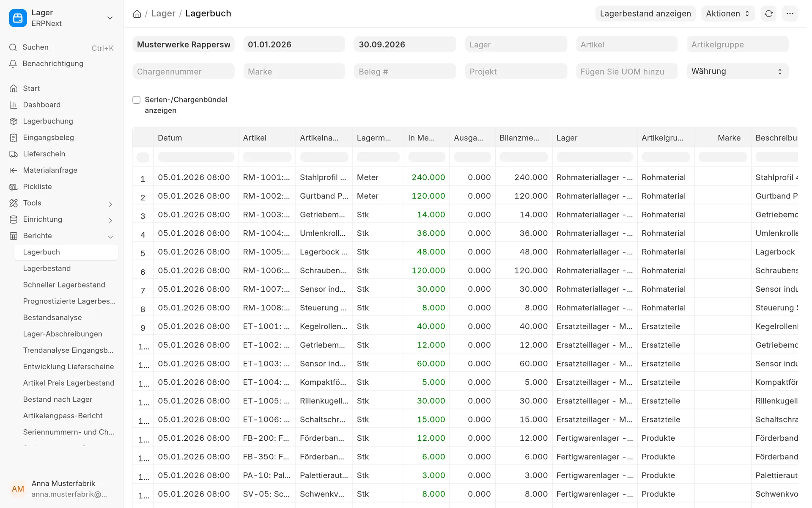This screenshot has width=812, height=508.
Task: Click Lagerbestand anzeigen button
Action: click(x=645, y=14)
